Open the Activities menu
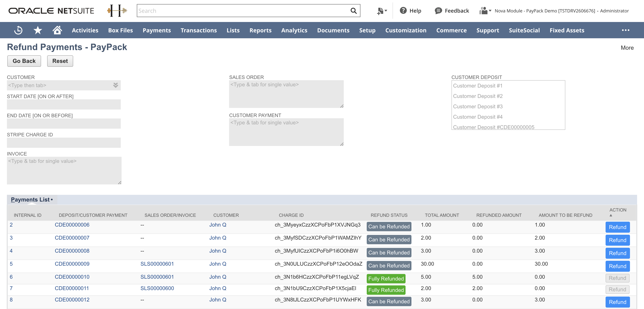Viewport: 644px width, 309px height. click(85, 30)
